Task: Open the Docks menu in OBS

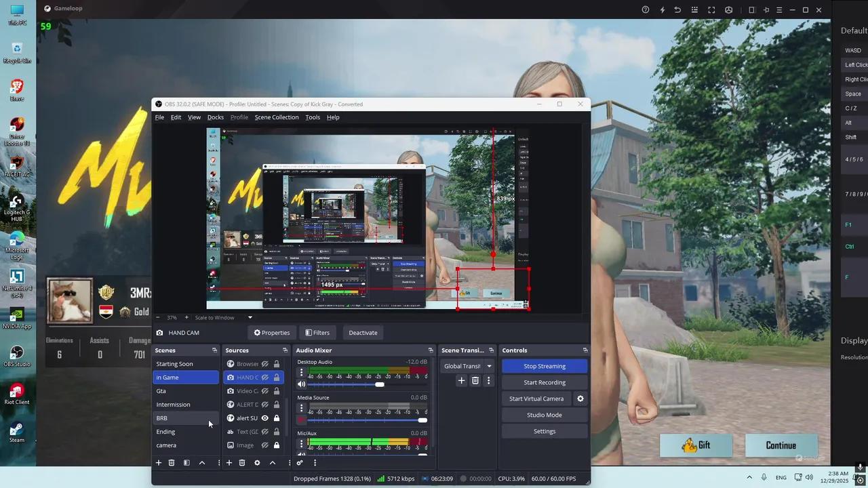Action: [x=215, y=117]
